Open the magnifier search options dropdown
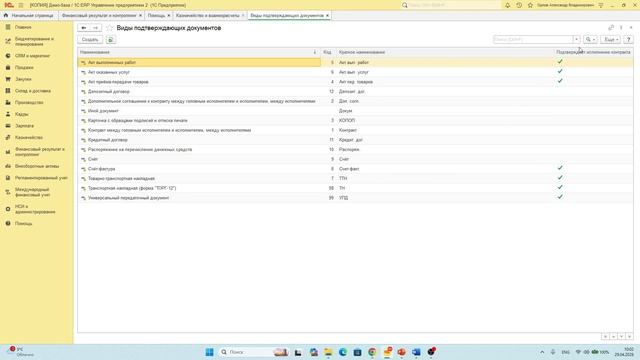 (590, 40)
